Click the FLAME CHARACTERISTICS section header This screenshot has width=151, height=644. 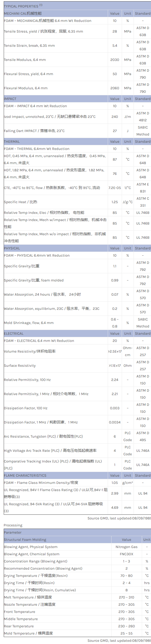tap(25, 475)
